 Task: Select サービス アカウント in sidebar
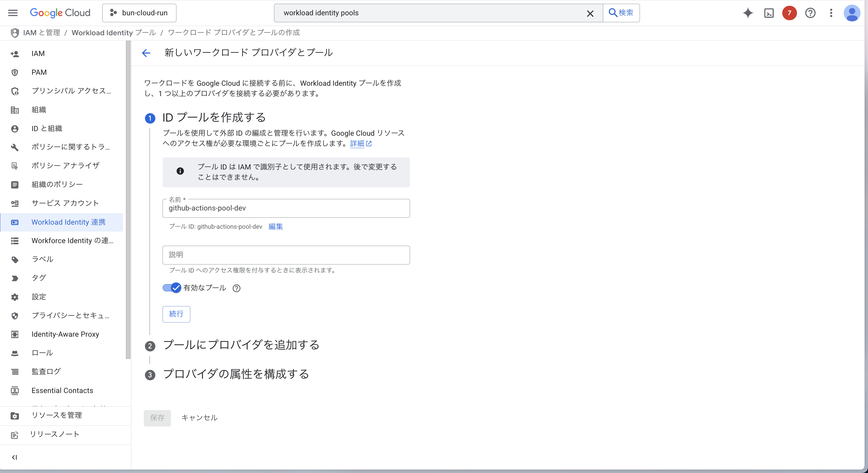point(65,203)
